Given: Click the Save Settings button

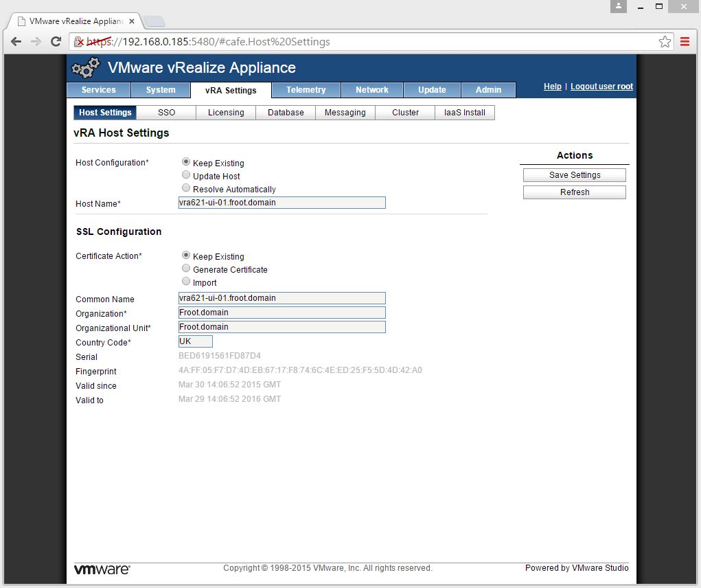Looking at the screenshot, I should (574, 174).
